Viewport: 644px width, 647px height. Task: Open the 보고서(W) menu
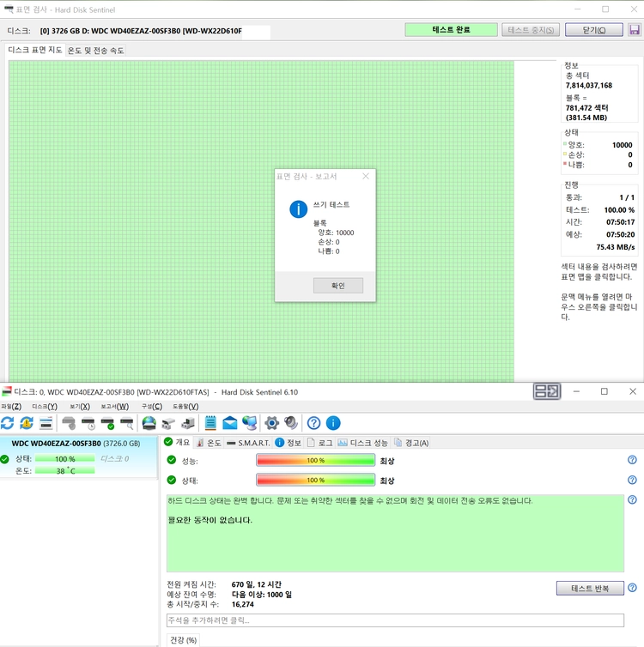115,407
